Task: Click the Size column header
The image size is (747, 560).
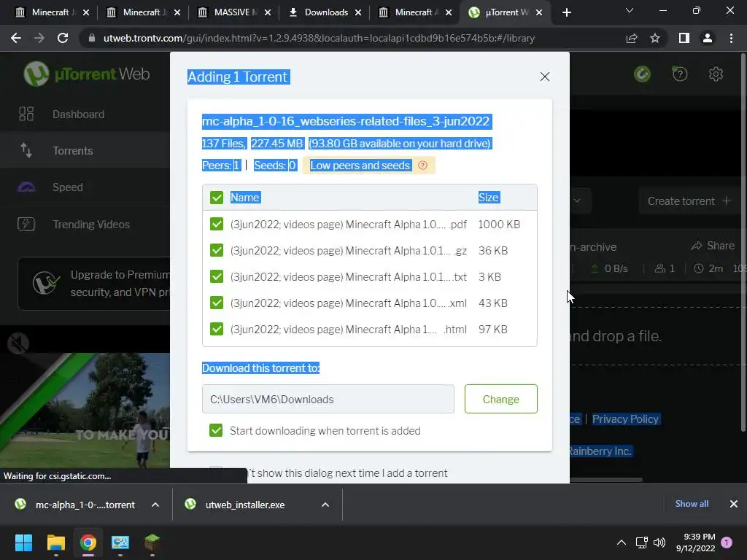Action: 488,198
